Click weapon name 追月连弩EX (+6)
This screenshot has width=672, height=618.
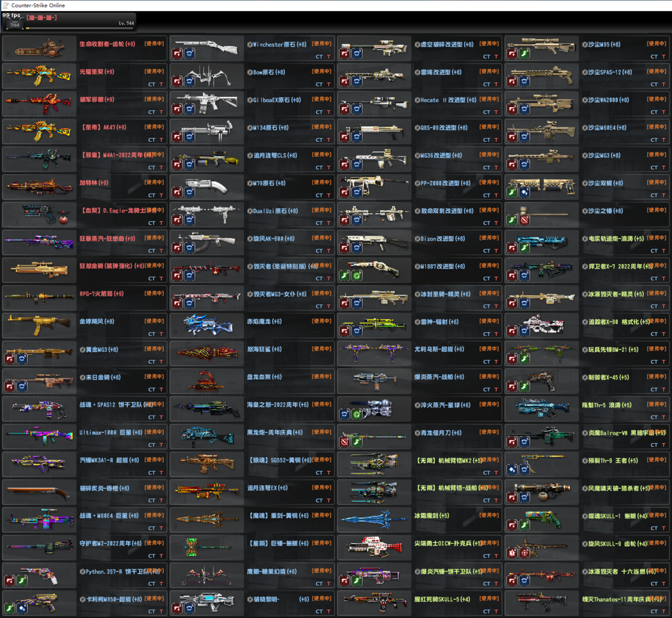tap(267, 487)
